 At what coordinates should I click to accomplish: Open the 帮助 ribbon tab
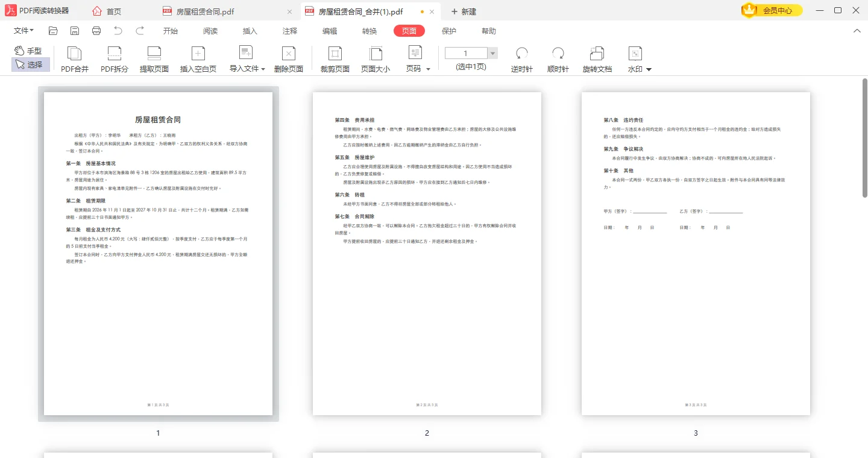click(489, 31)
